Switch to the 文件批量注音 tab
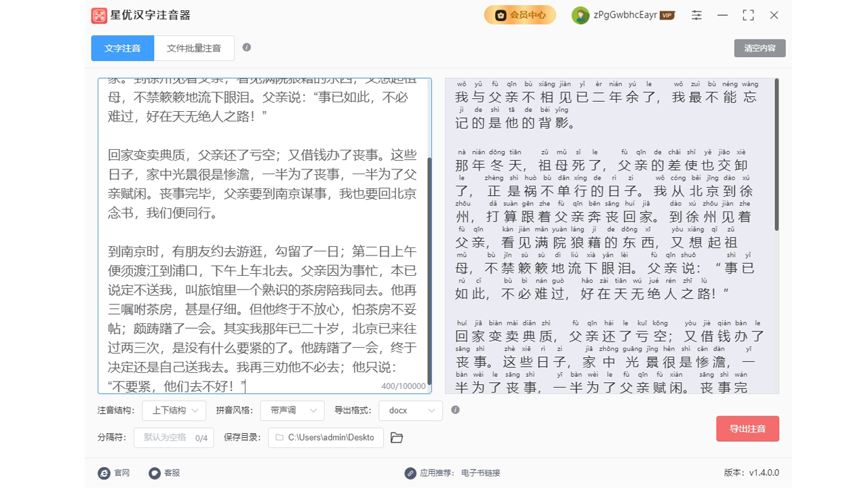868x488 pixels. click(x=195, y=48)
